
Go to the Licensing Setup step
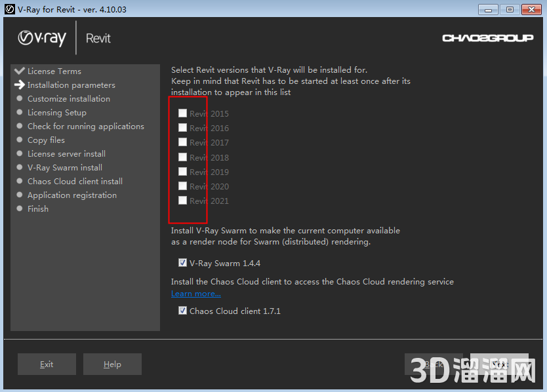[57, 112]
